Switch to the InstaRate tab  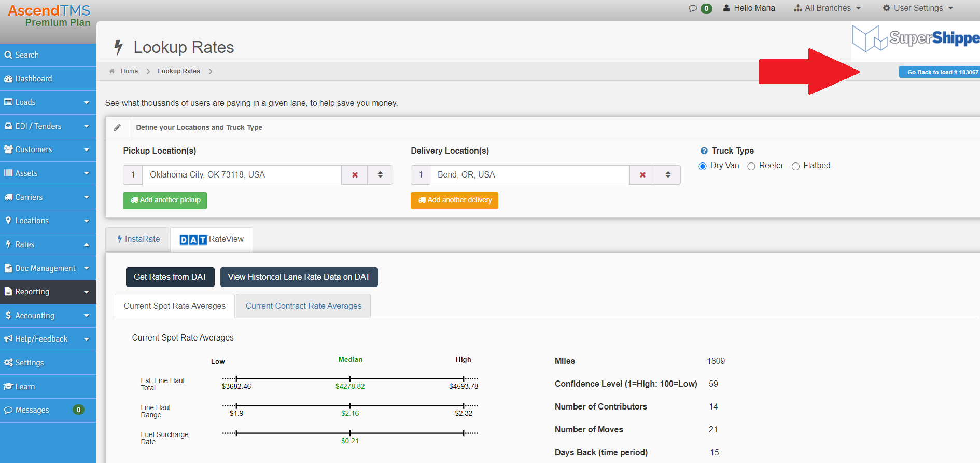click(x=138, y=239)
